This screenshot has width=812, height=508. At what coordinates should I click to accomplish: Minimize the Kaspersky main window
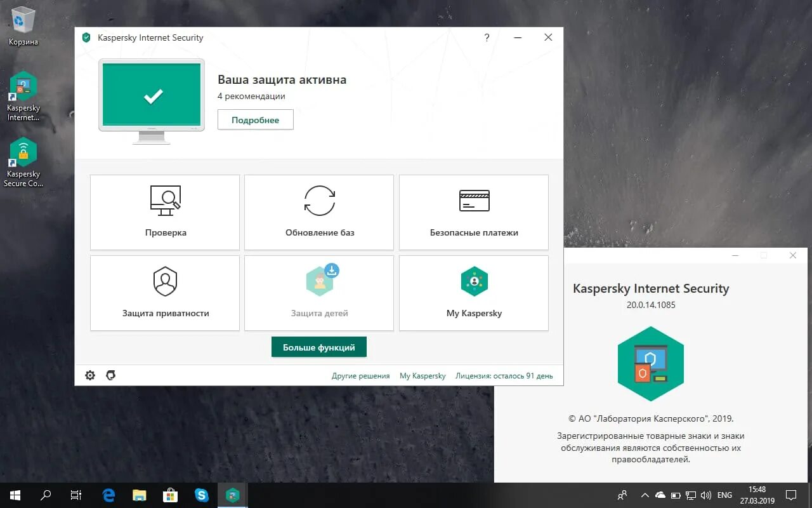(x=518, y=37)
